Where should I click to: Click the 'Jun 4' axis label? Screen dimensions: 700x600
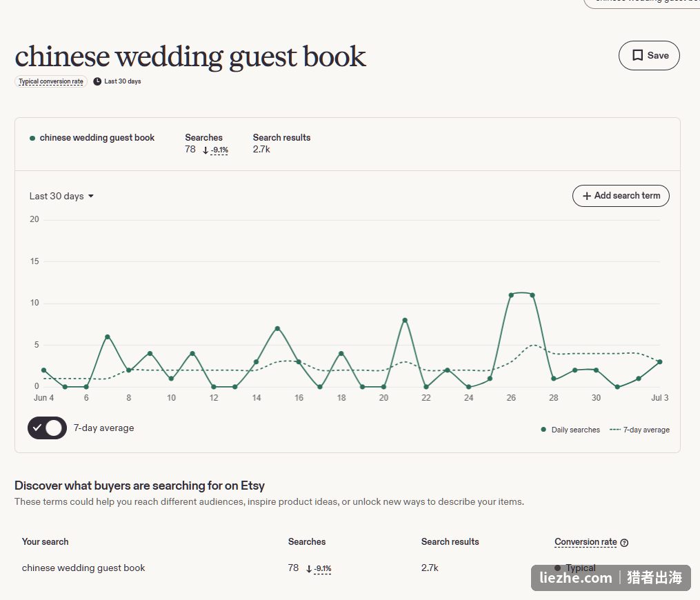[43, 398]
